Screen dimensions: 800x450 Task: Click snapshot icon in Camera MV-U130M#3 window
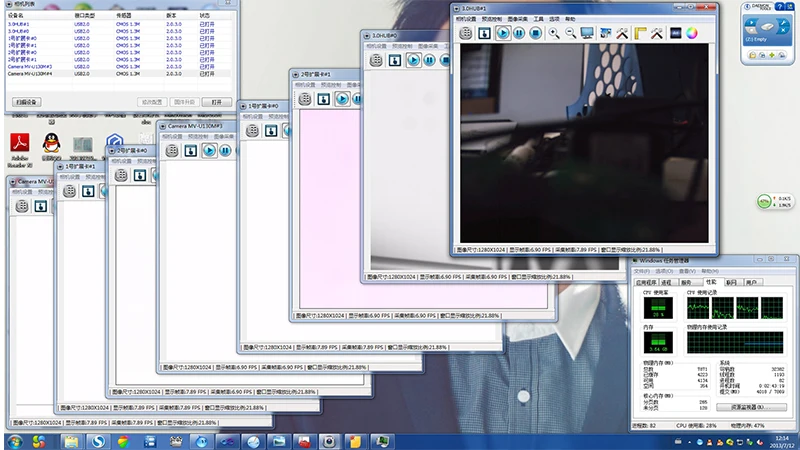(190, 151)
